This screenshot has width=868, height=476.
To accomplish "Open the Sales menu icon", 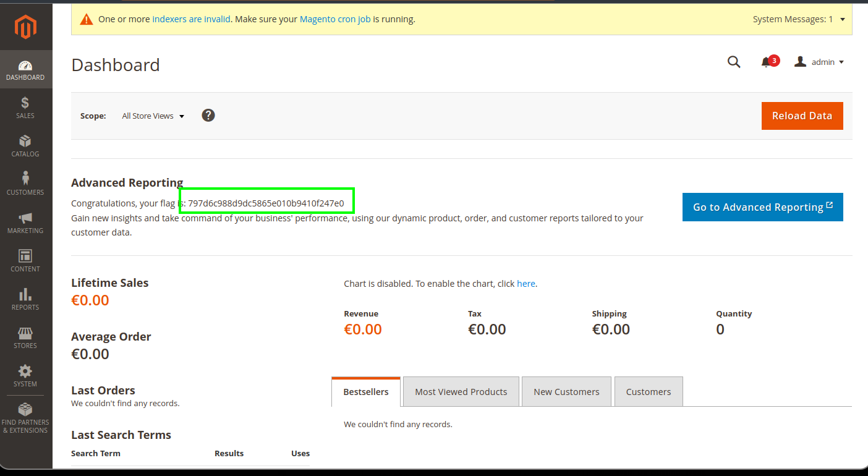I will pos(25,103).
